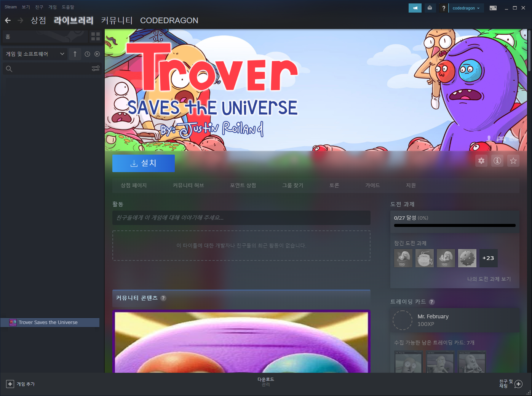Open 토론 link
The width and height of the screenshot is (532, 396).
pyautogui.click(x=334, y=185)
